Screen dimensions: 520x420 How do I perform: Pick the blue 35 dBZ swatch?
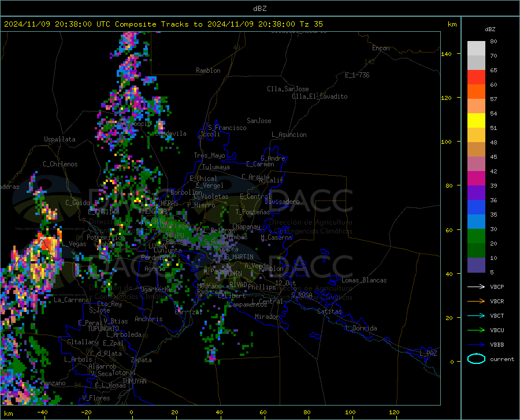tap(476, 207)
